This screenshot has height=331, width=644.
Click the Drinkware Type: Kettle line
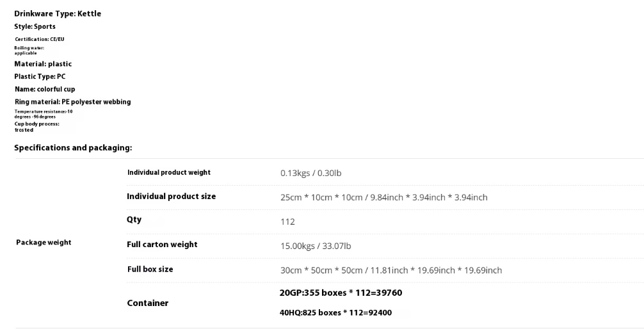click(x=58, y=13)
